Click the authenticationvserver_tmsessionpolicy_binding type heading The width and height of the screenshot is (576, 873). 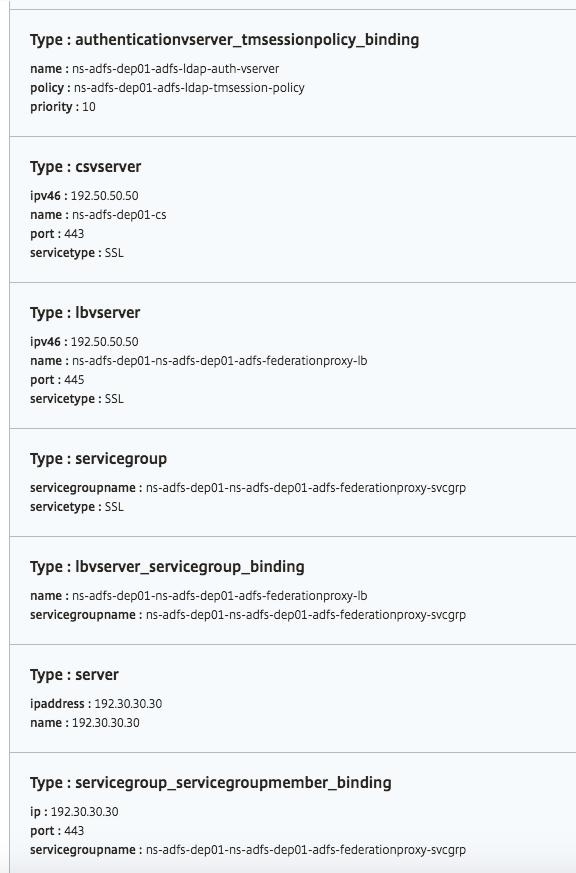coord(224,40)
